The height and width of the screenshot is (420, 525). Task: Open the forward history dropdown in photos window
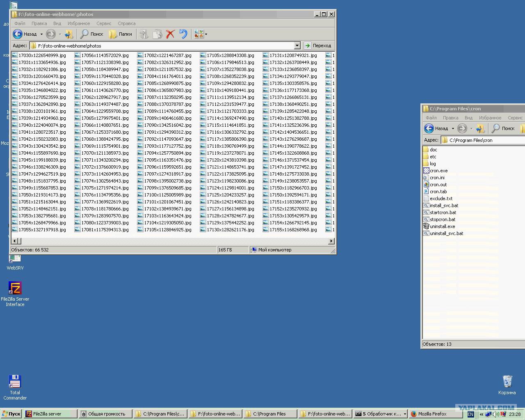click(59, 34)
